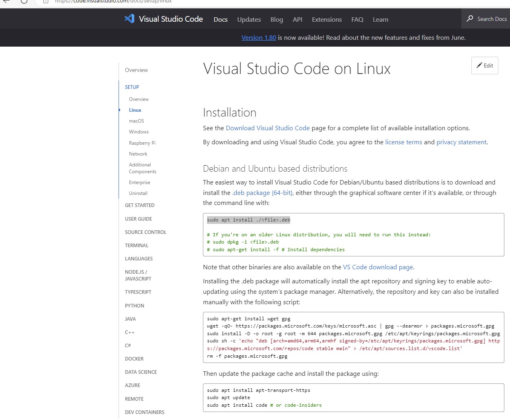Expand the USER GUIDE section
510x420 pixels.
(x=138, y=219)
